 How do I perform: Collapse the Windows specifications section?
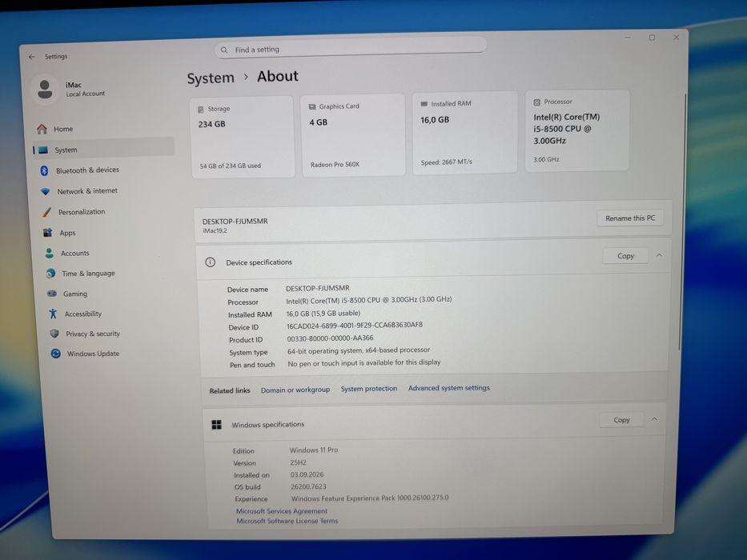(655, 419)
